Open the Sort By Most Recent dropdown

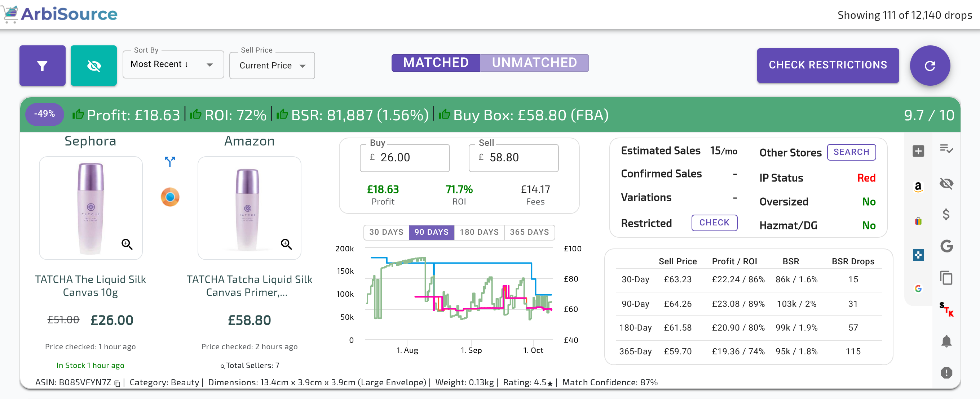(173, 64)
